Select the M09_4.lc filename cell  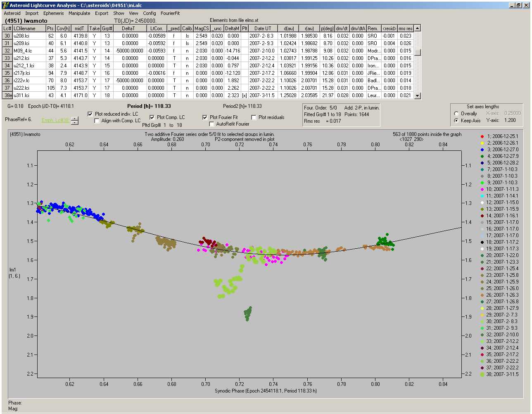pyautogui.click(x=29, y=51)
